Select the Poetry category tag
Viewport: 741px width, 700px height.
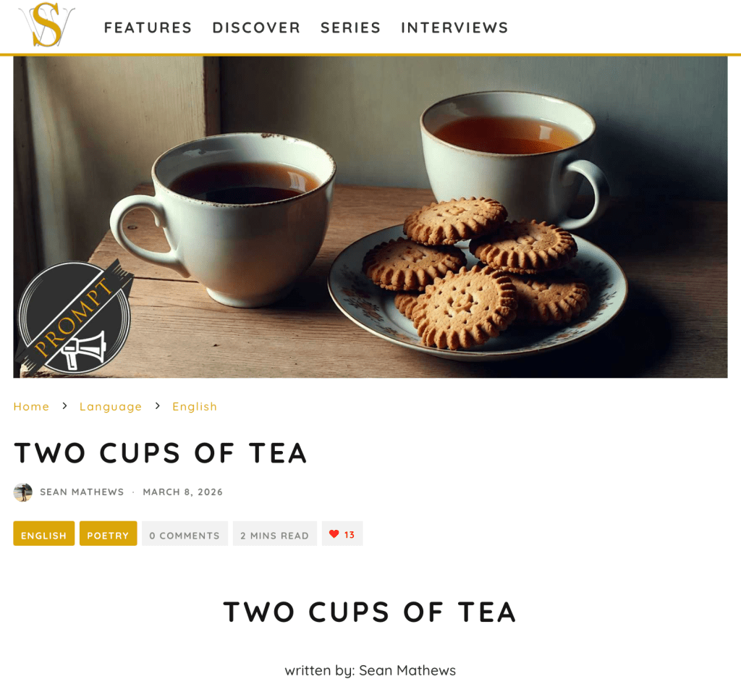point(109,534)
